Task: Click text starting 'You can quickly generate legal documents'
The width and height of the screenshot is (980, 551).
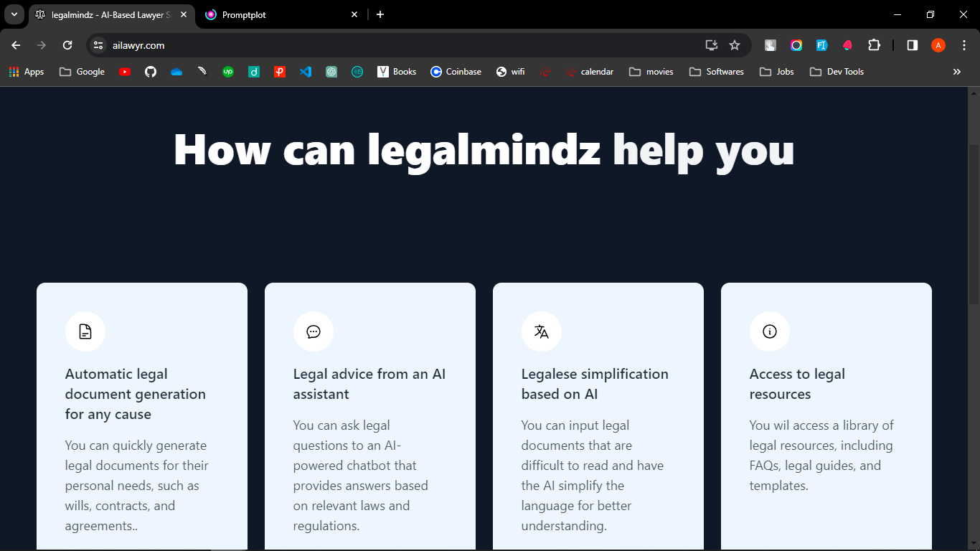Action: tap(137, 486)
